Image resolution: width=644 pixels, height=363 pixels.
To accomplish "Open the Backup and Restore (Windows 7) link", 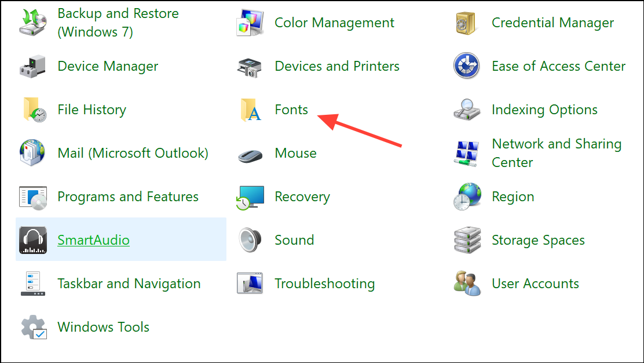I will [x=118, y=23].
